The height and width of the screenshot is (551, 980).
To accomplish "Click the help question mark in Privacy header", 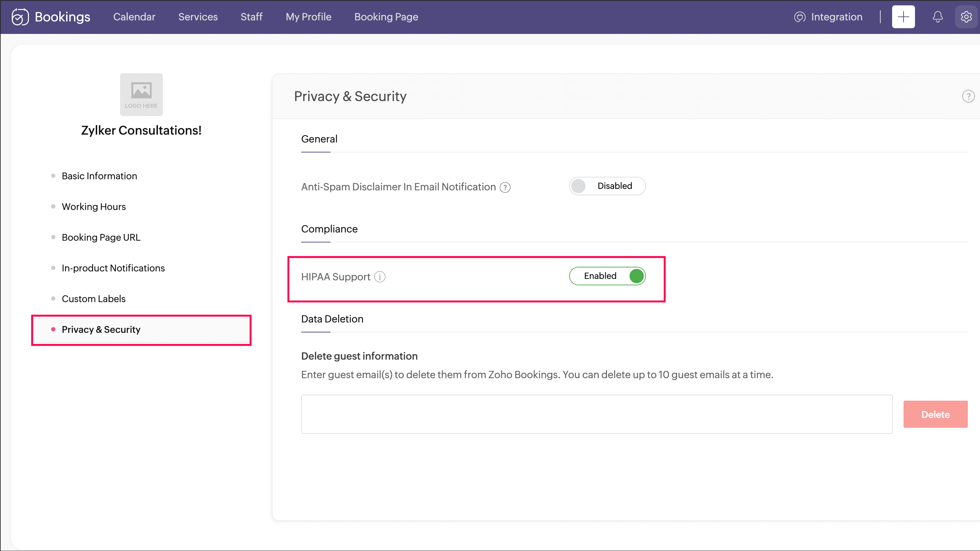I will pyautogui.click(x=968, y=96).
